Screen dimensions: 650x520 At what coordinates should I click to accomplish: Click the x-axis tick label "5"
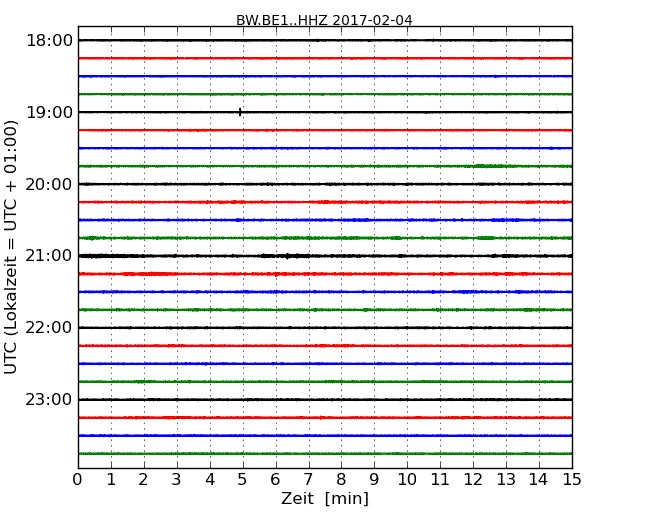coord(243,480)
